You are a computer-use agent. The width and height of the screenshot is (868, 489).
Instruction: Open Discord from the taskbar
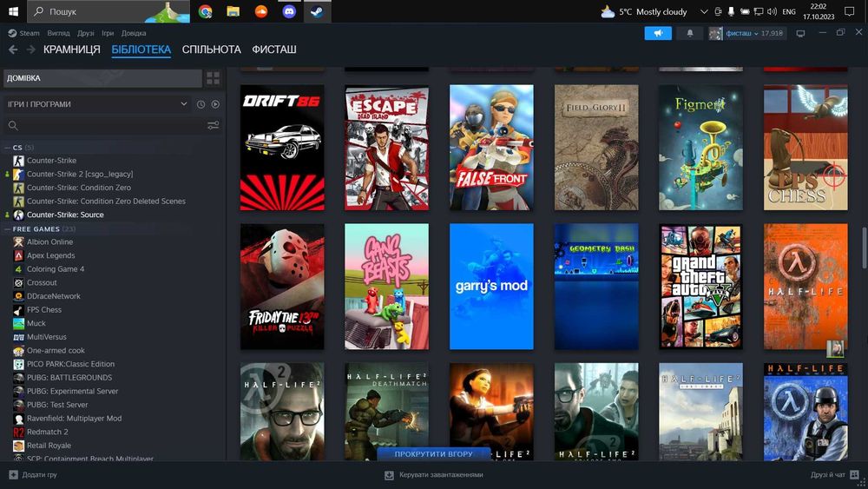289,11
